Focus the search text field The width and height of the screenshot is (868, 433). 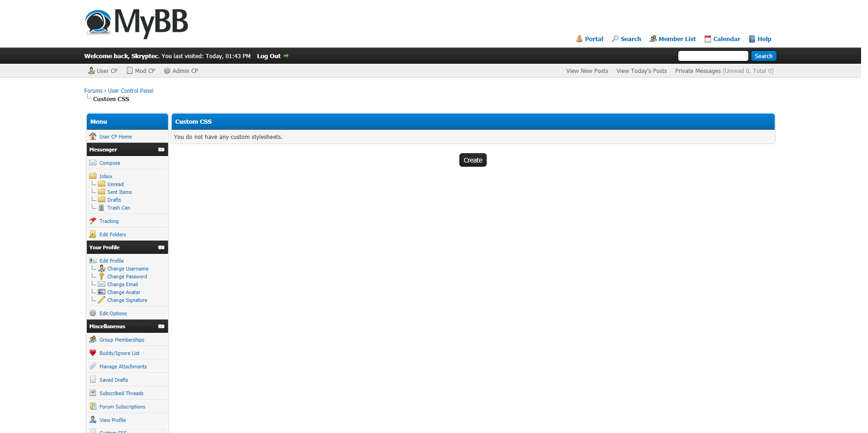[713, 56]
